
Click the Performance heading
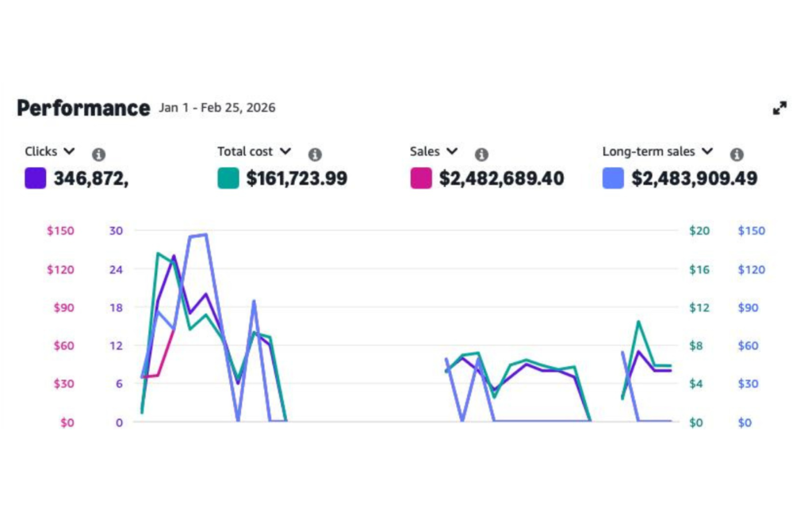(83, 109)
